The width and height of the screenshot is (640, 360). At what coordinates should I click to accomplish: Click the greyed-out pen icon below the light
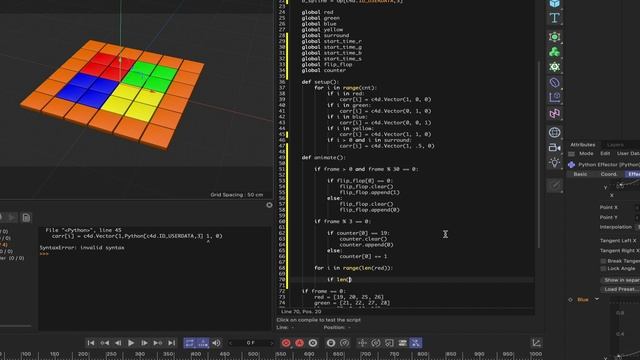555,186
